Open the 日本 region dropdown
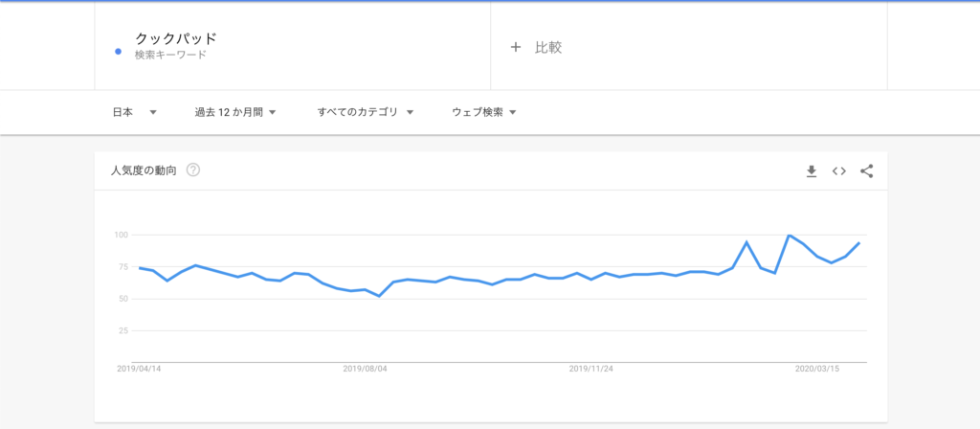Screen dimensions: 980x429 pyautogui.click(x=134, y=113)
